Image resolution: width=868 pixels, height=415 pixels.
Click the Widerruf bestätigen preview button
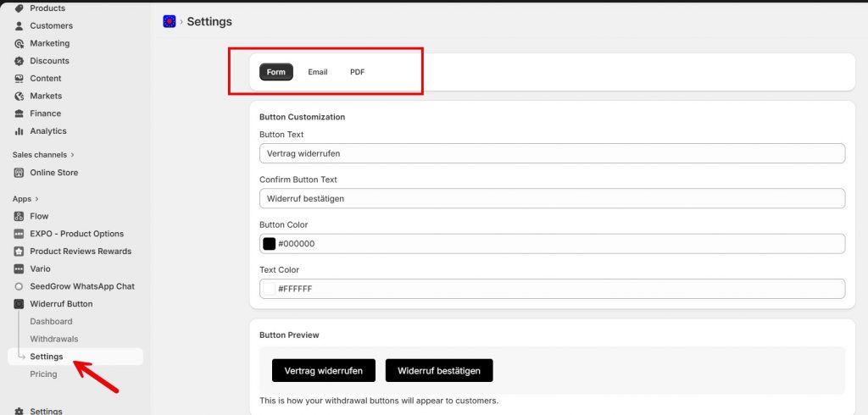[439, 371]
